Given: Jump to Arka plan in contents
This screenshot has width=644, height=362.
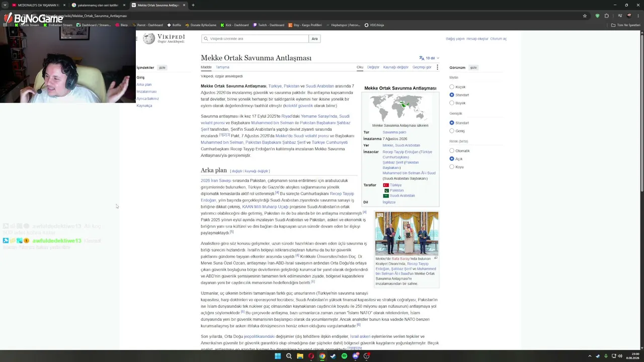Looking at the screenshot, I should click(144, 84).
